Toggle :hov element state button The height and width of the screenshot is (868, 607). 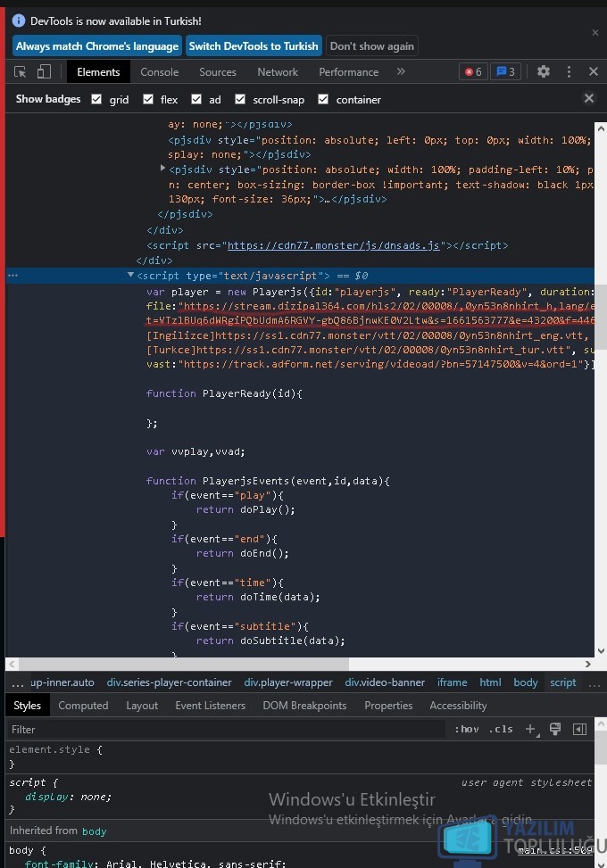(x=466, y=729)
